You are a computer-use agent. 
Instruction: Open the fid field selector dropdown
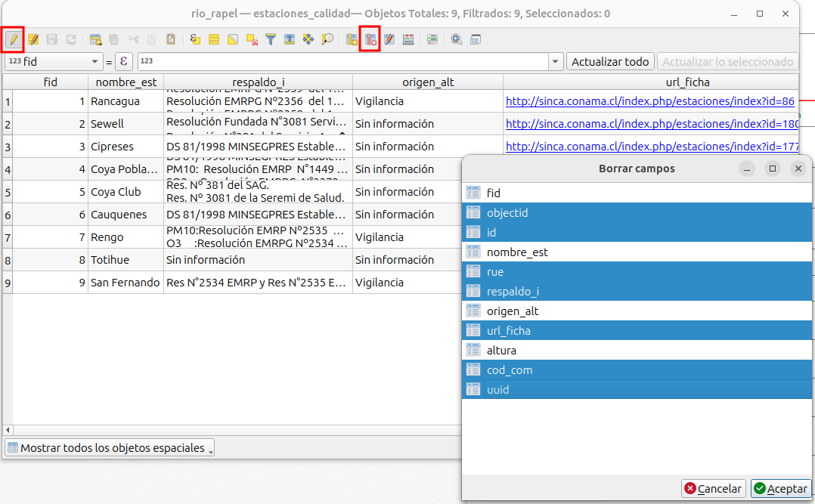click(x=53, y=62)
